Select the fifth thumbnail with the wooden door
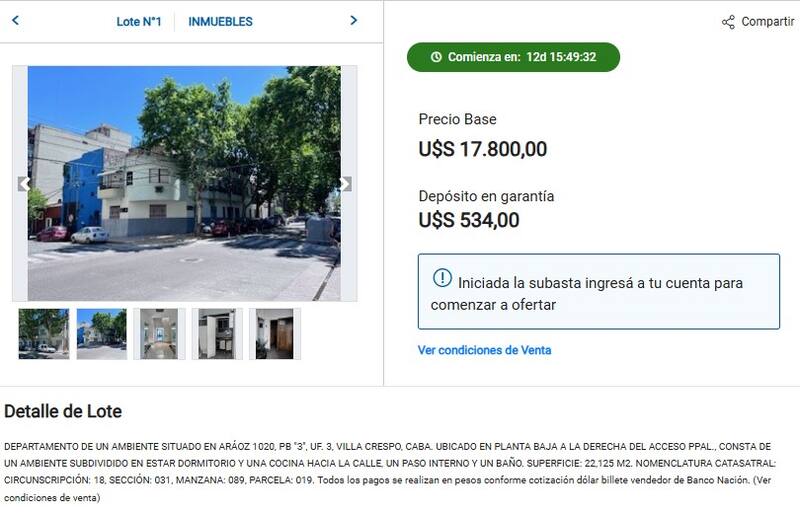The width and height of the screenshot is (800, 513). click(274, 334)
